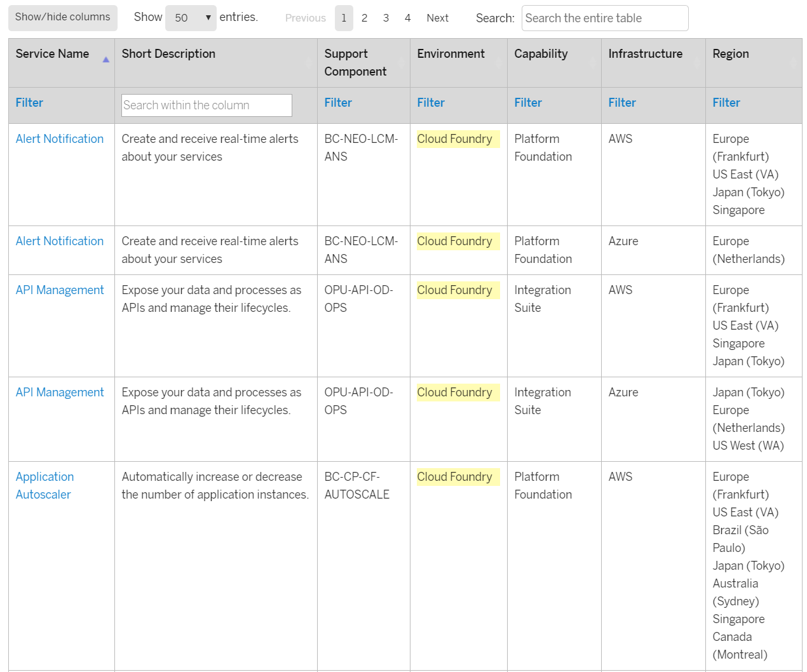807x672 pixels.
Task: Open the Filter under Support Component
Action: 338,102
